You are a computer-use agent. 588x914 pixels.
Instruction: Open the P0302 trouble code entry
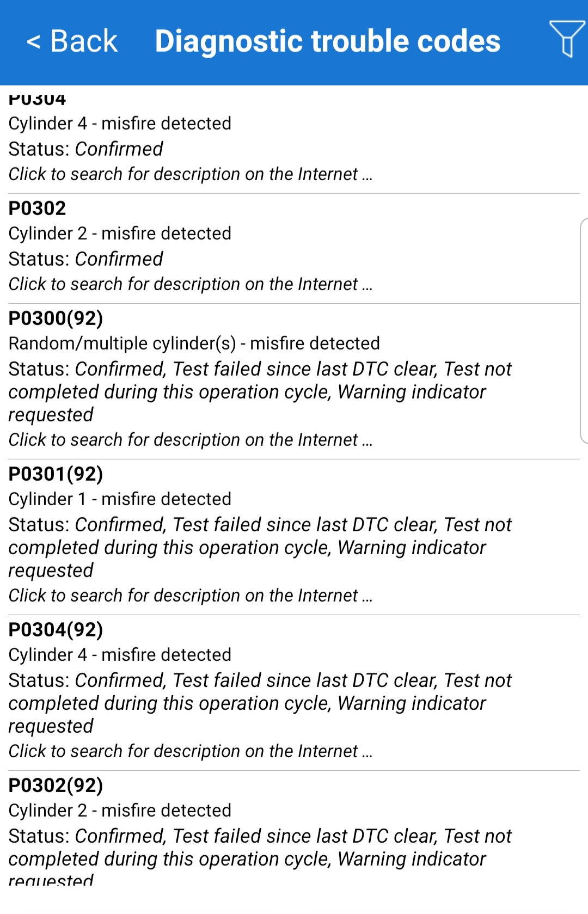[38, 208]
